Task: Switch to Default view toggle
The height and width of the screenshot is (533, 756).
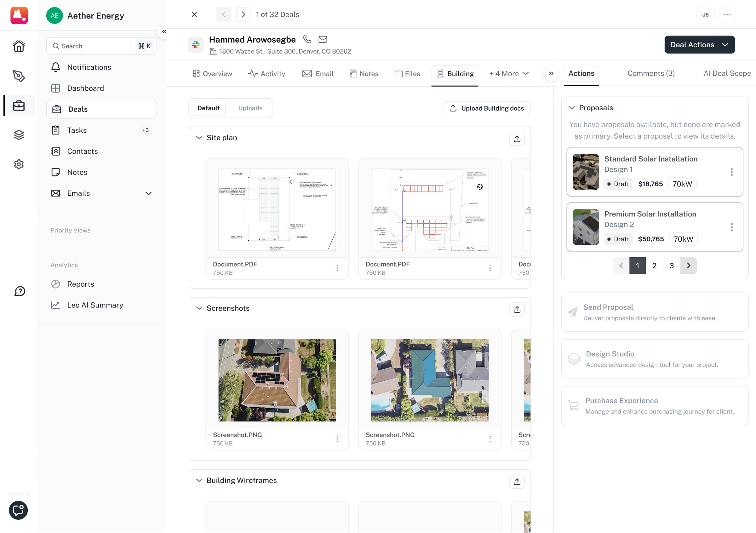Action: pyautogui.click(x=209, y=108)
